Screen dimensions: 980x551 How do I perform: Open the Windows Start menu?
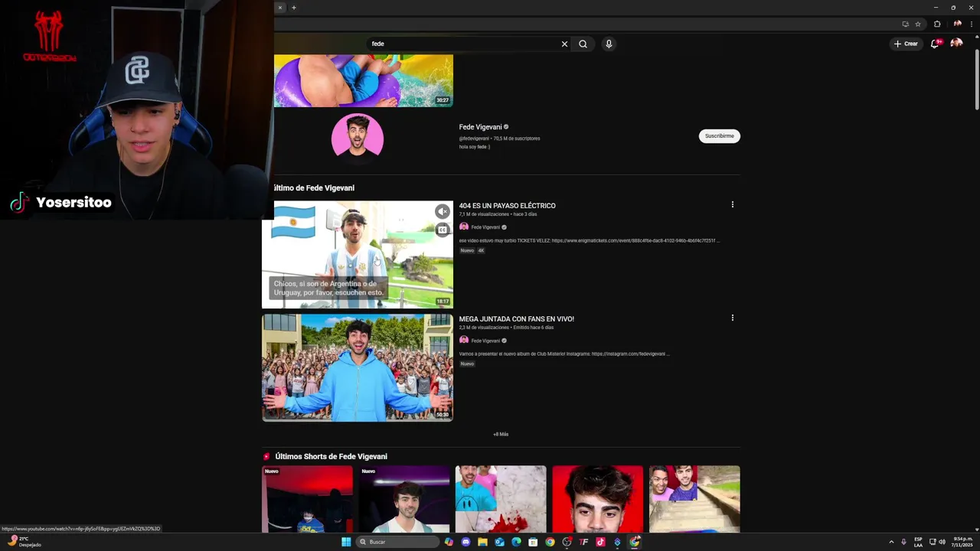point(346,542)
